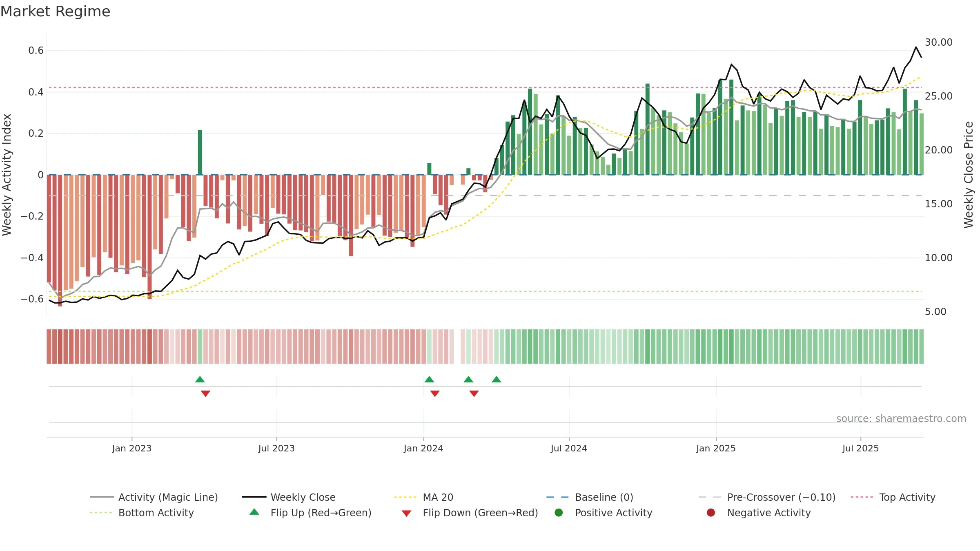This screenshot has width=980, height=551.
Task: Click the Flip Up marker at January 2024
Action: 429,379
